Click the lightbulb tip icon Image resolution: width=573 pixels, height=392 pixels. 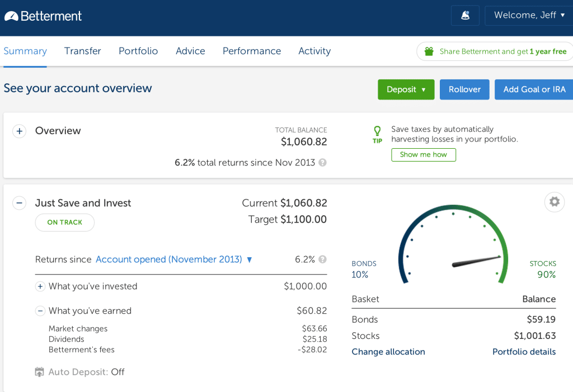click(377, 131)
